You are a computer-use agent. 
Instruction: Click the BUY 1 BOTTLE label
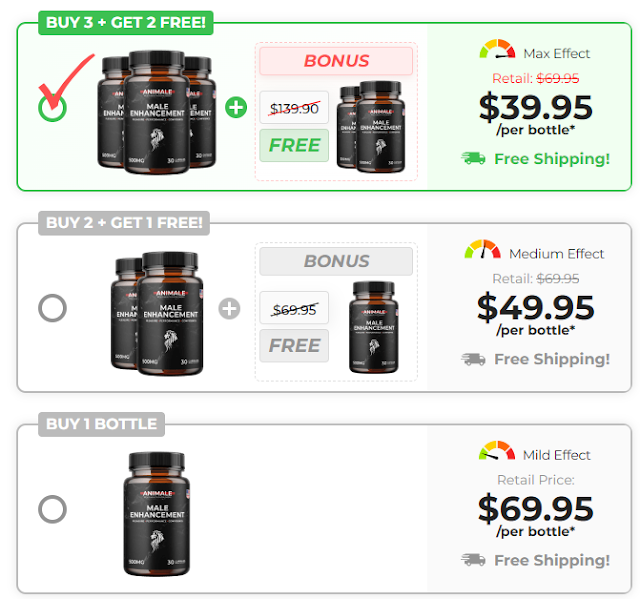coord(102,424)
